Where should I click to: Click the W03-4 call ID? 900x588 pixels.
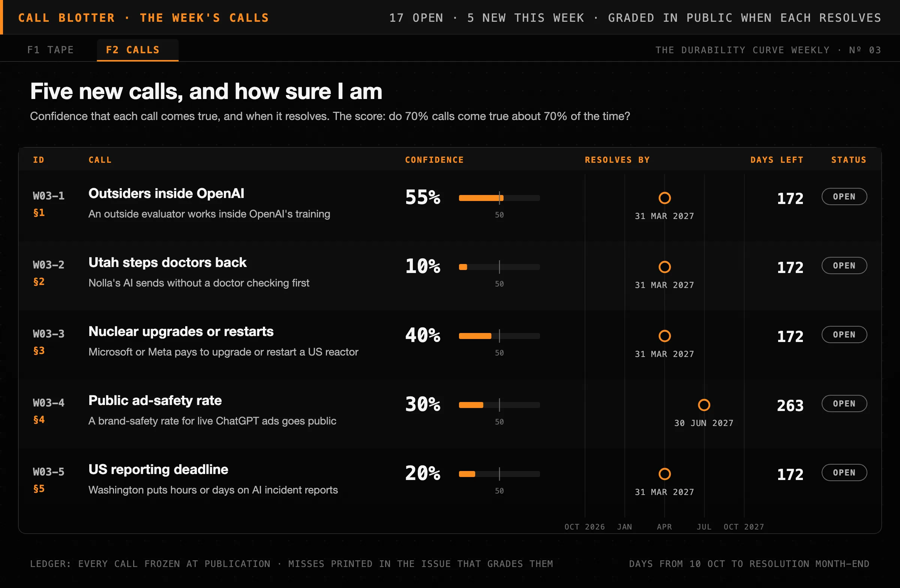pos(48,403)
